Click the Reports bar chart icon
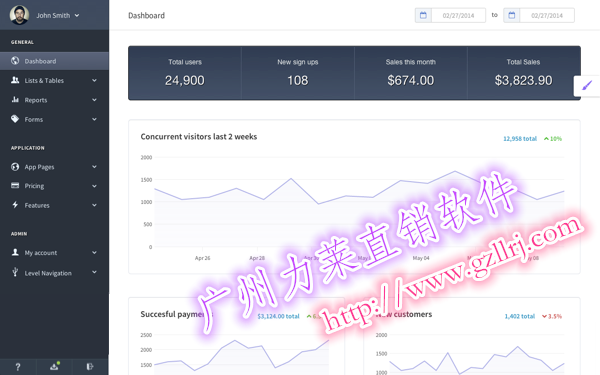This screenshot has width=600, height=375. tap(15, 99)
